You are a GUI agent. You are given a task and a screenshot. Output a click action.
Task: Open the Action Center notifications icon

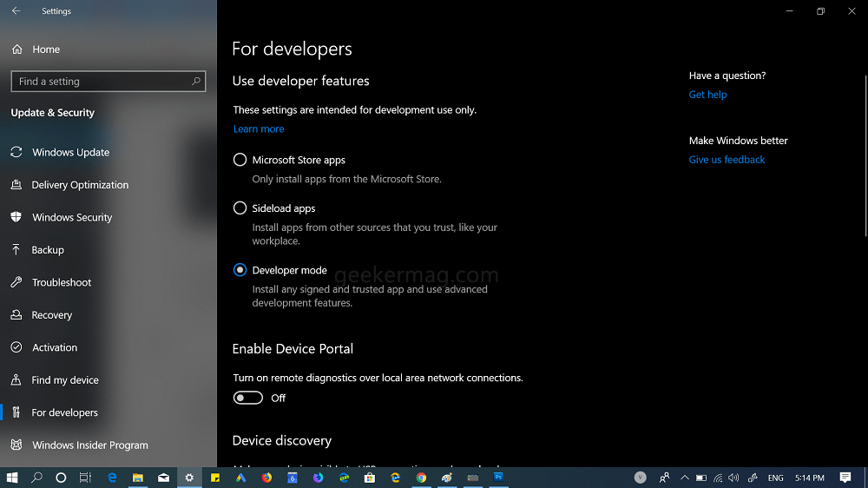coord(845,478)
